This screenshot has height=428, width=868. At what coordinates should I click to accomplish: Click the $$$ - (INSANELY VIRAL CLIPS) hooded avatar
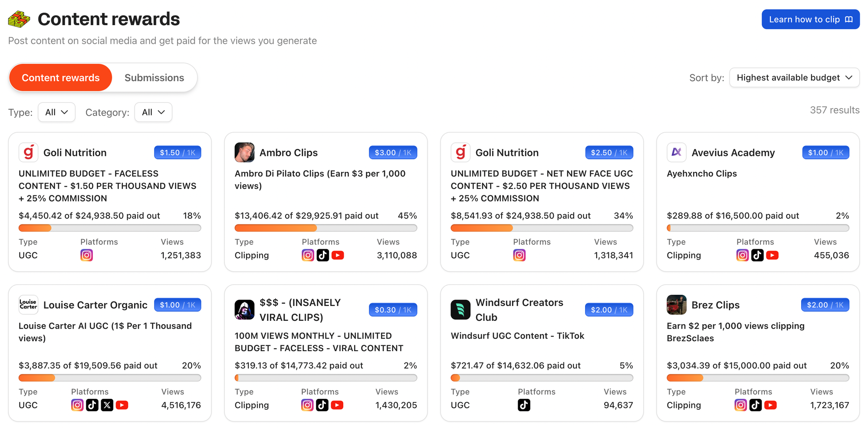click(244, 309)
